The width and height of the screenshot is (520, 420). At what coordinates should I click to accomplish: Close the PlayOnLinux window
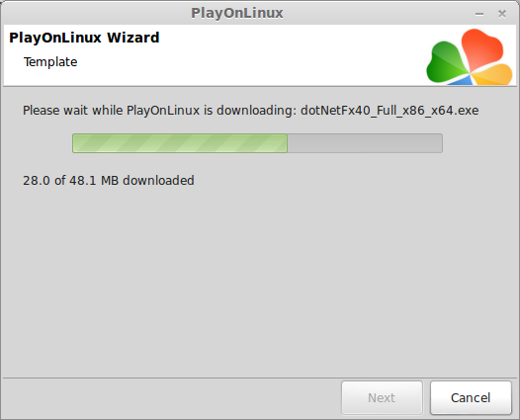point(502,14)
